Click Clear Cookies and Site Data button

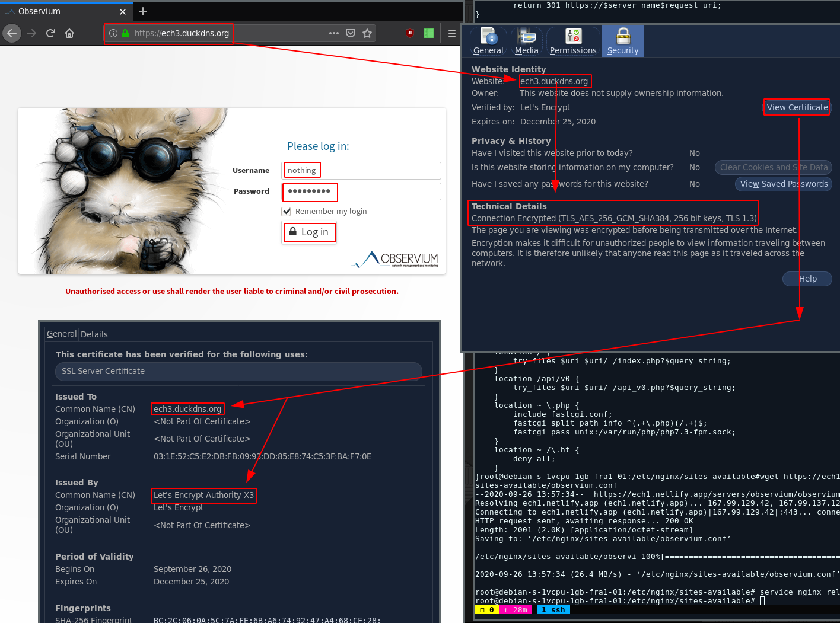point(774,167)
